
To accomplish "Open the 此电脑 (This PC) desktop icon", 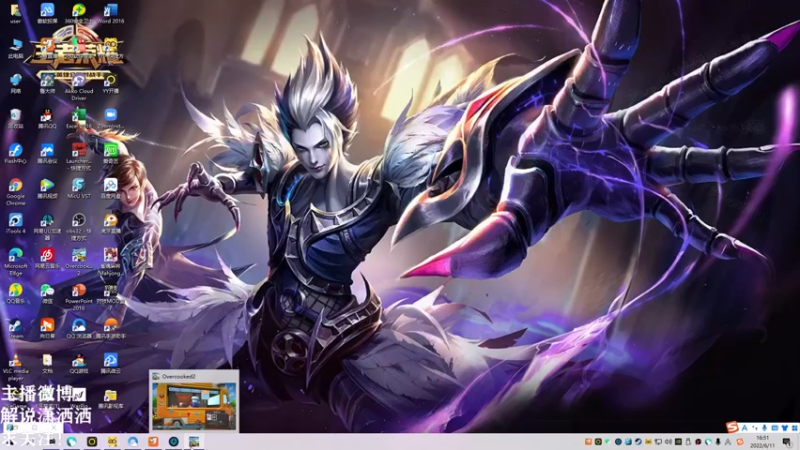I will click(x=15, y=48).
